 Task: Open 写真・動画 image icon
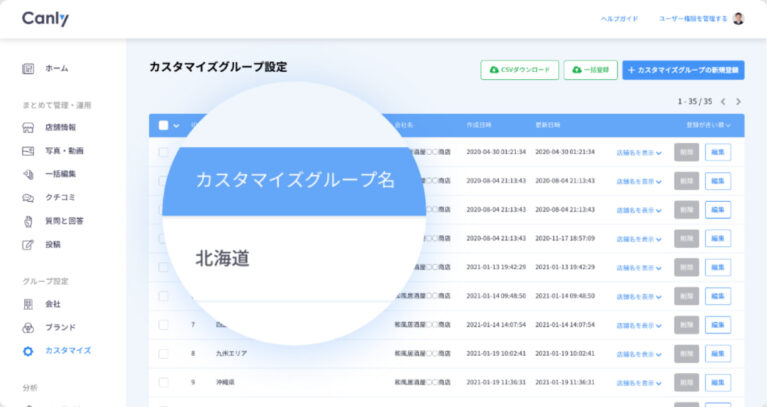click(x=28, y=151)
